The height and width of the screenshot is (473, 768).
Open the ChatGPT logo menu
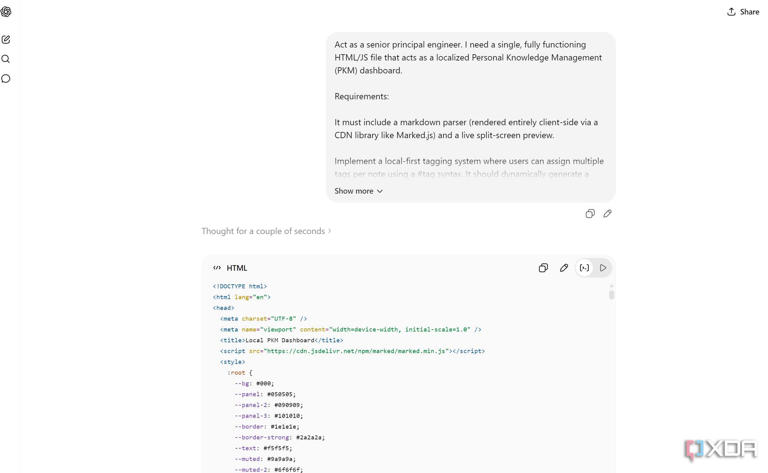pyautogui.click(x=6, y=11)
